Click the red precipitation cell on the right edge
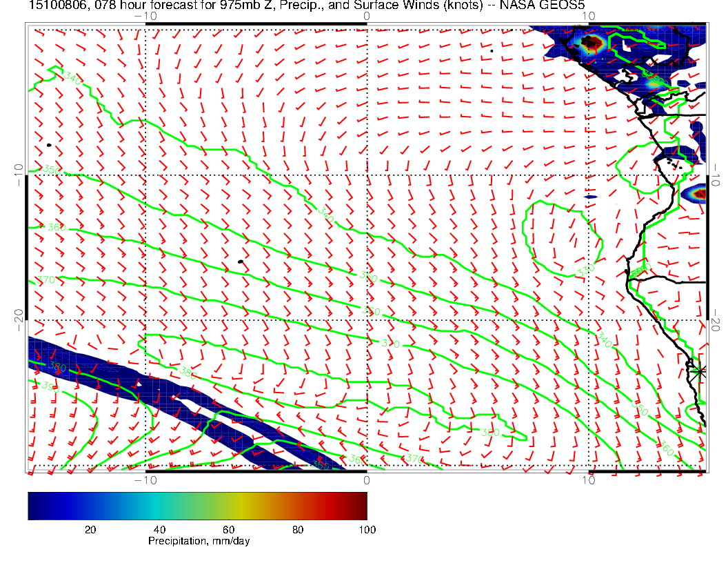 (700, 194)
